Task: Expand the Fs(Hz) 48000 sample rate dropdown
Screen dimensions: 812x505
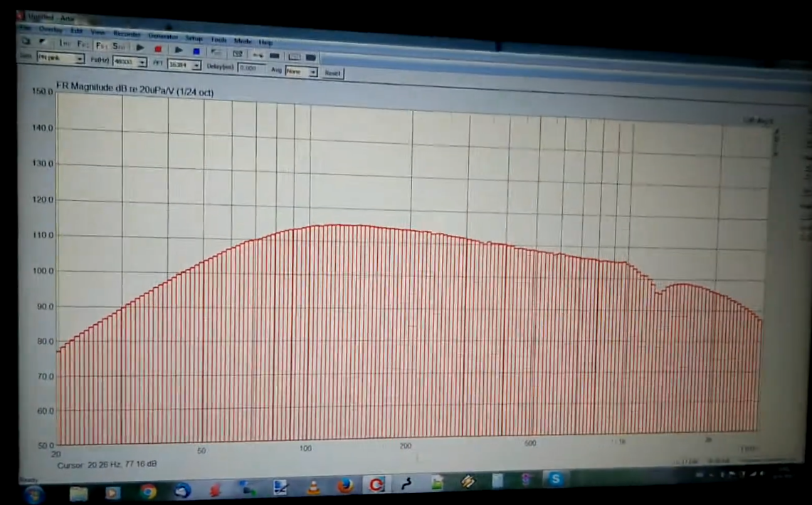Action: coord(142,62)
